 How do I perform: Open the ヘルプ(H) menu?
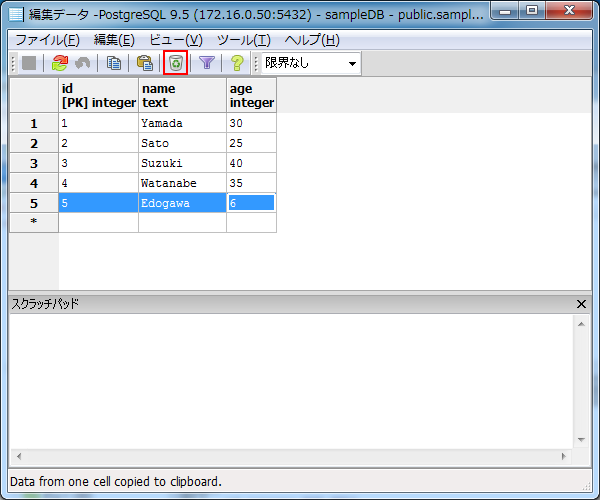(x=312, y=40)
